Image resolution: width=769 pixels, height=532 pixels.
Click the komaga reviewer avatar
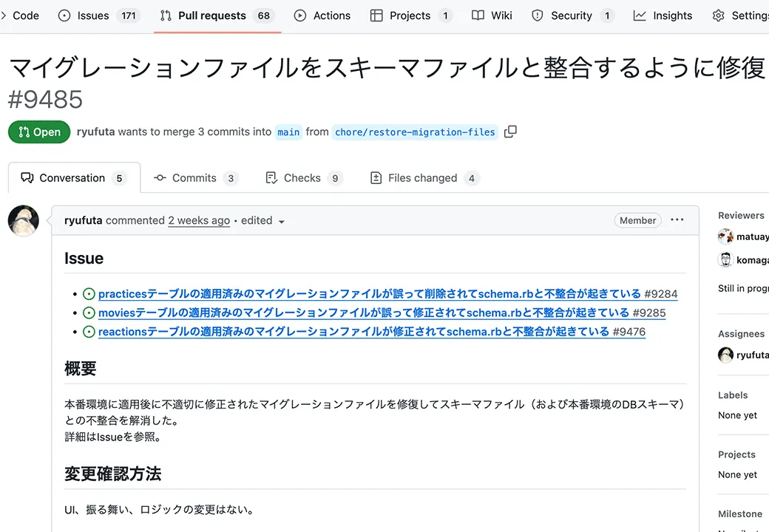[x=725, y=259]
